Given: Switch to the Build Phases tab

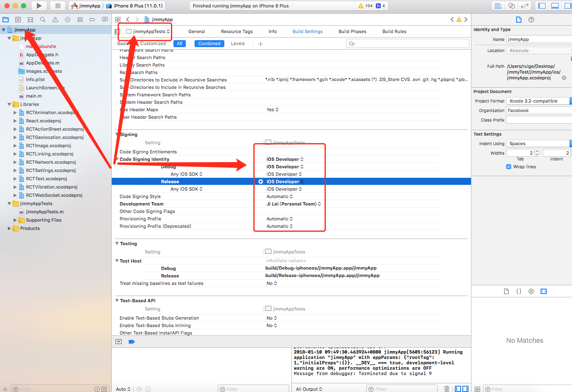Looking at the screenshot, I should [x=352, y=31].
